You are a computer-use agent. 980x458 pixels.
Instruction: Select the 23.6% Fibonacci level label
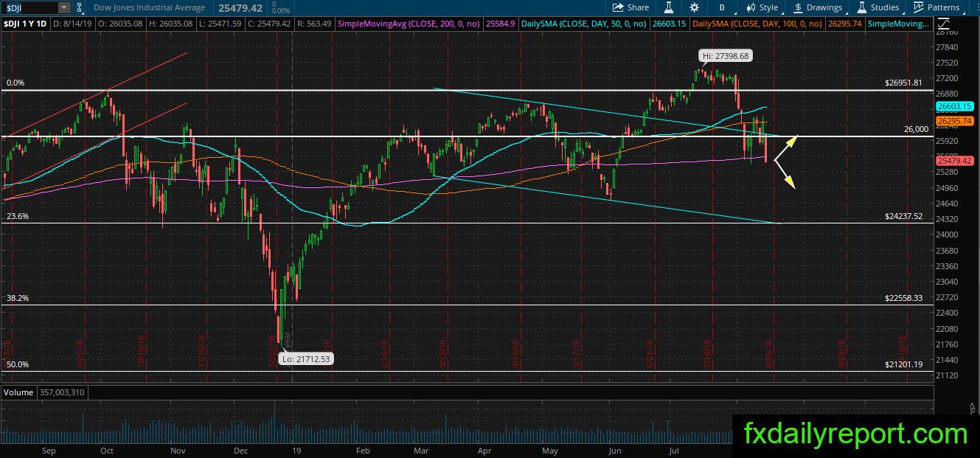17,216
